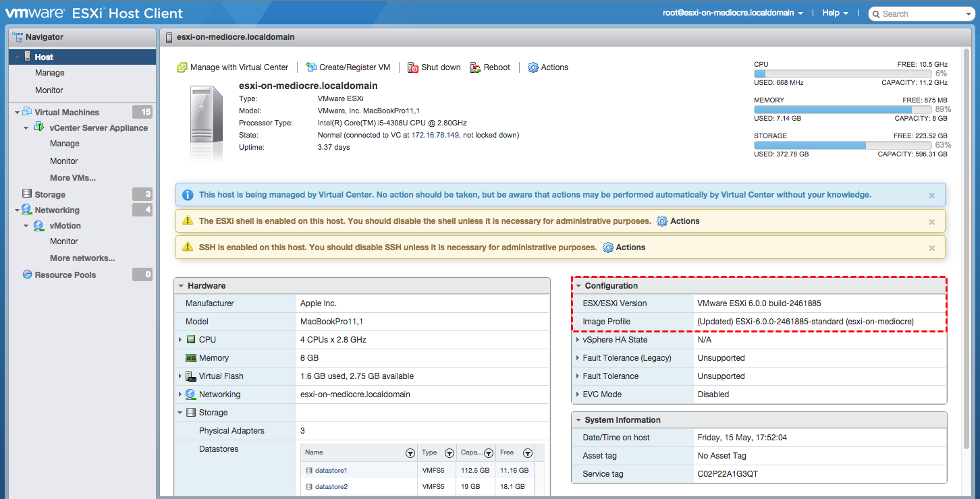Open Actions on the ESXi shell warning
Viewport: 980px width, 499px height.
(x=685, y=221)
